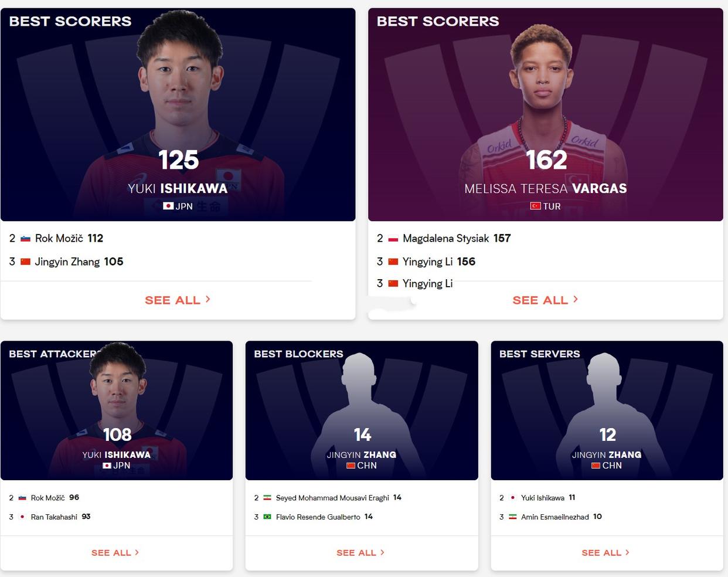Click Japan flag under Yuki Ishikawa 125
The height and width of the screenshot is (577, 728).
tap(168, 206)
